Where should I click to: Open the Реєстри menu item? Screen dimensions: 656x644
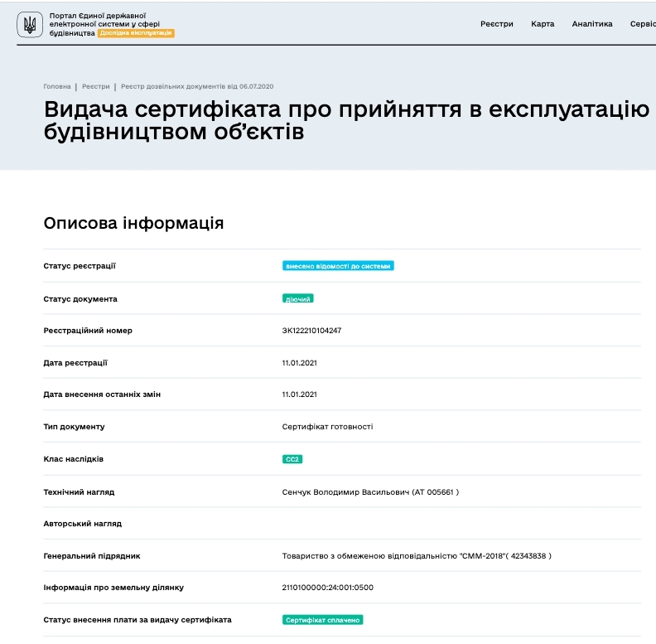pyautogui.click(x=497, y=24)
